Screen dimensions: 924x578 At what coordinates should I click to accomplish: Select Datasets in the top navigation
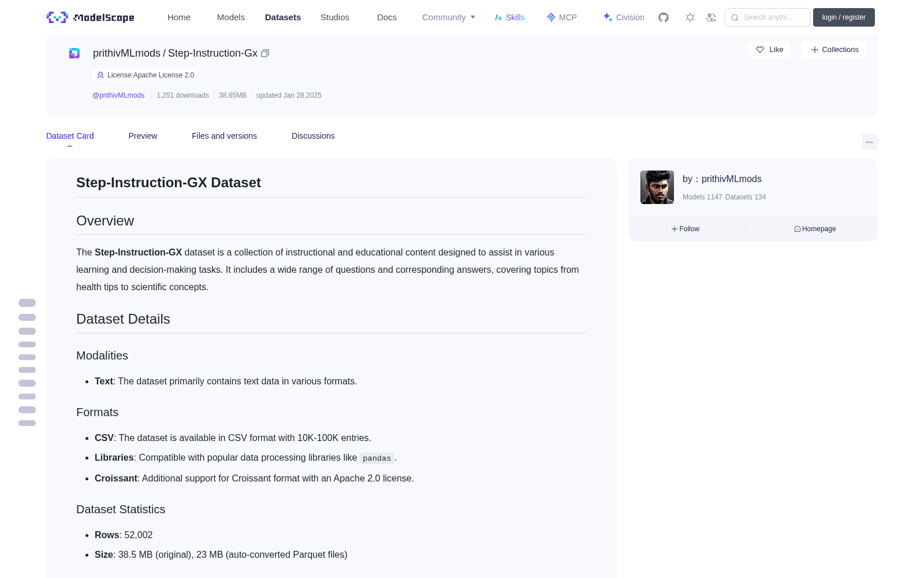coord(283,17)
